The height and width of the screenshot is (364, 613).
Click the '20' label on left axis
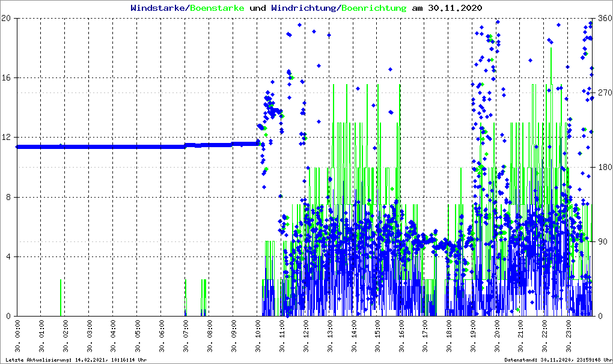point(7,19)
